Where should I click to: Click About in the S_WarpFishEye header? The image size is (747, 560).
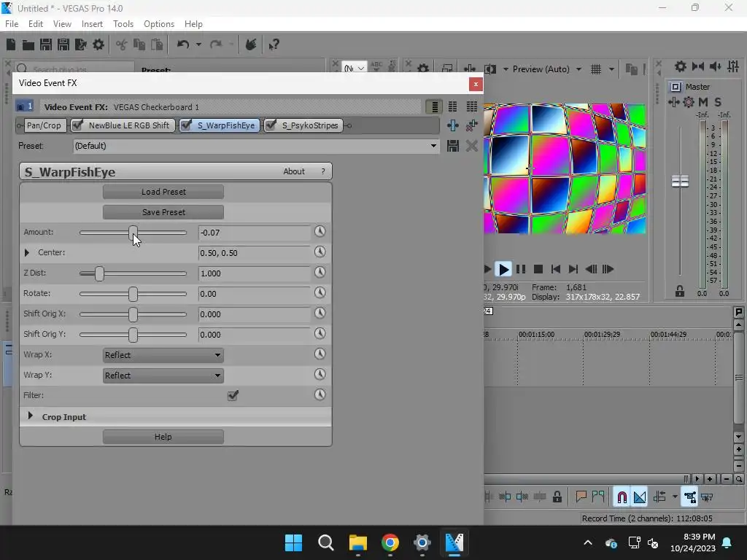[294, 171]
